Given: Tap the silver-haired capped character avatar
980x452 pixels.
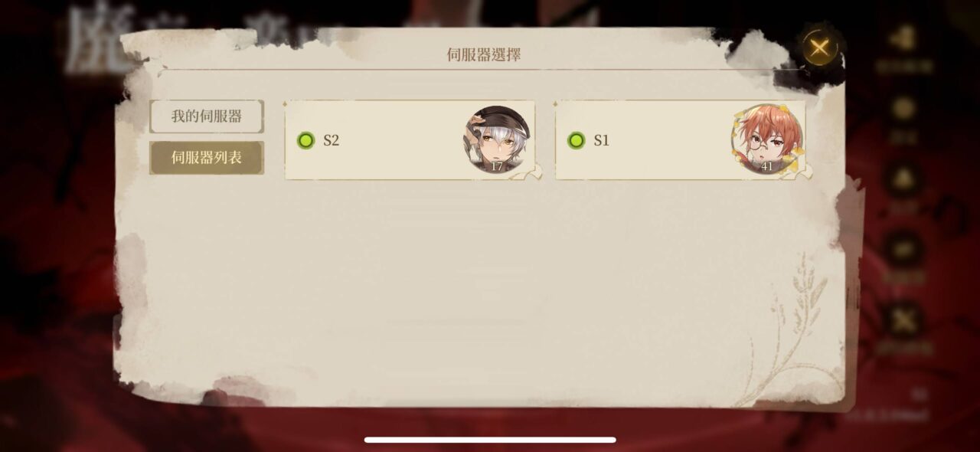Looking at the screenshot, I should coord(498,140).
